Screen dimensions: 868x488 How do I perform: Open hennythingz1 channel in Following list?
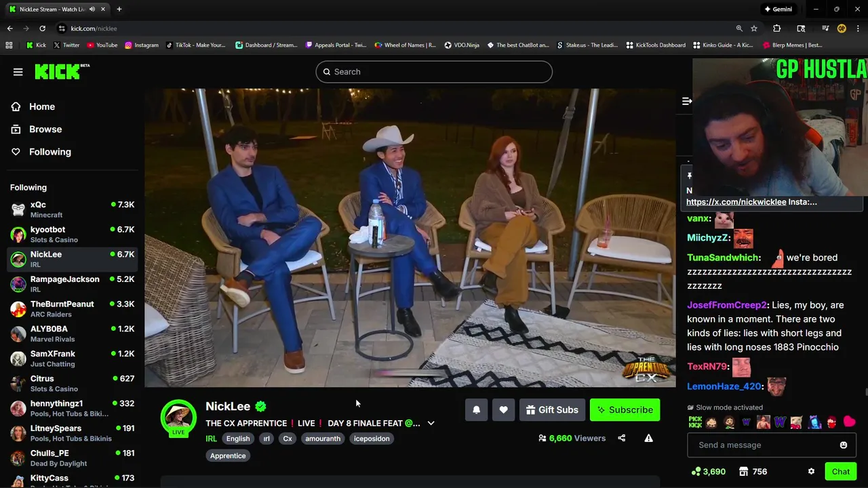[x=72, y=408]
